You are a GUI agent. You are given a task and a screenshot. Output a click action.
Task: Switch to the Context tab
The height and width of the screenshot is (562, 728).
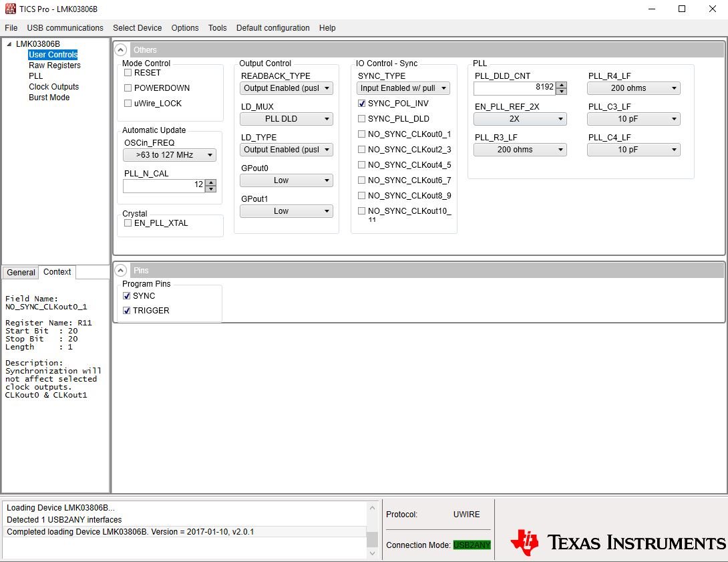pyautogui.click(x=57, y=272)
